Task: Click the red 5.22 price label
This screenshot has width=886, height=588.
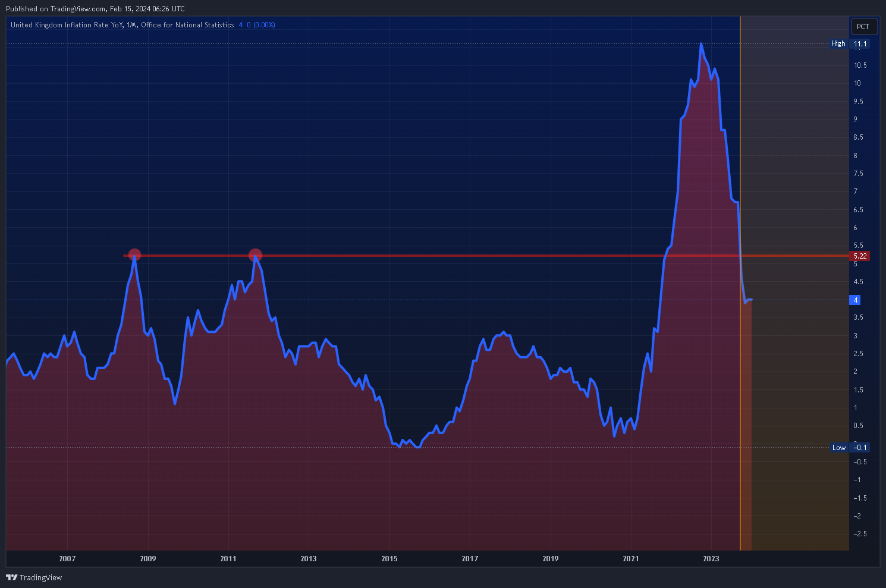Action: tap(860, 256)
